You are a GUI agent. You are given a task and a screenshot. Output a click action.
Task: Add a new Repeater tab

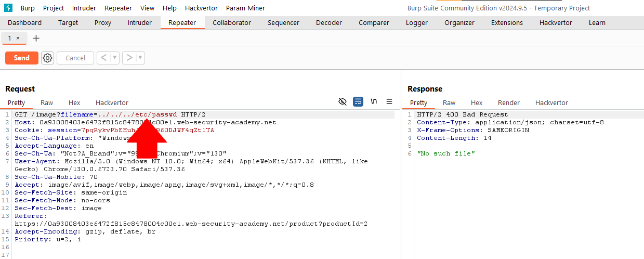(36, 38)
